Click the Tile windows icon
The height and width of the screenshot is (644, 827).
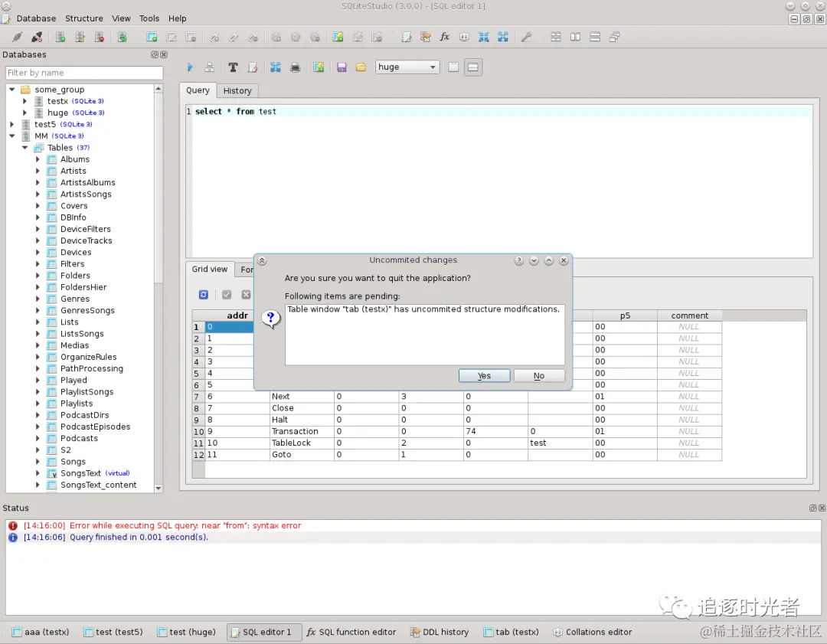[x=556, y=37]
